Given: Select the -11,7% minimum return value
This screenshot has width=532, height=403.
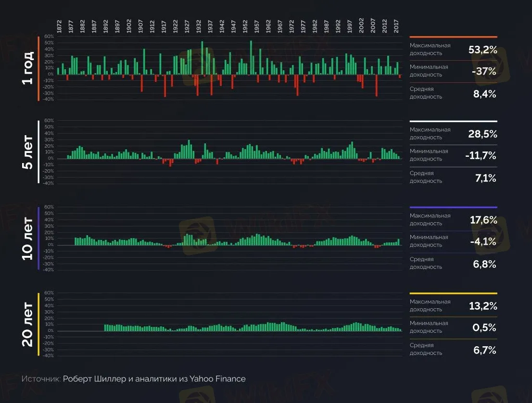Looking at the screenshot, I should point(481,155).
